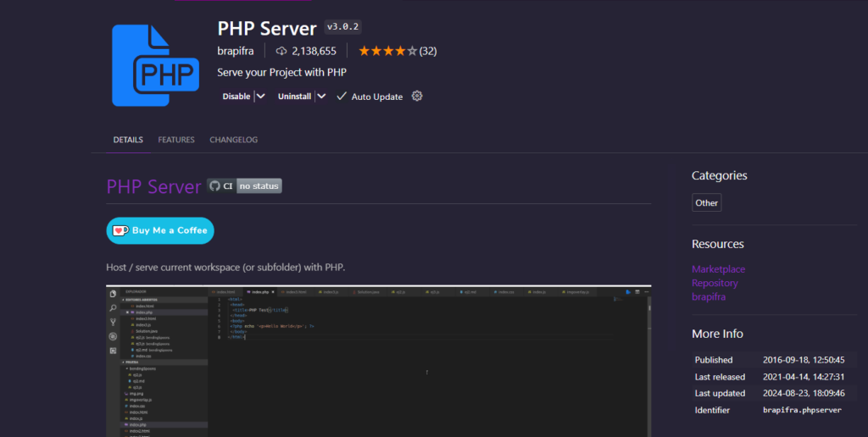Open the Repository resource link
Image resolution: width=868 pixels, height=437 pixels.
coord(715,283)
